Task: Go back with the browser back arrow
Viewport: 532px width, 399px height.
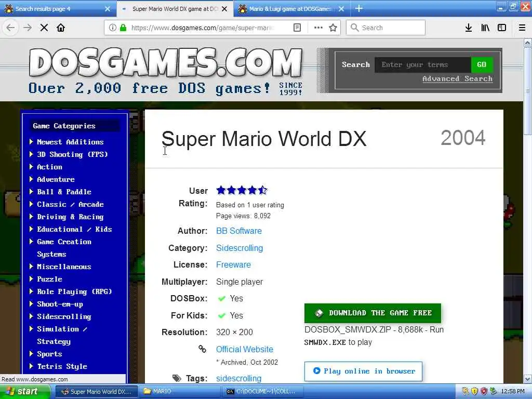Action: click(11, 28)
